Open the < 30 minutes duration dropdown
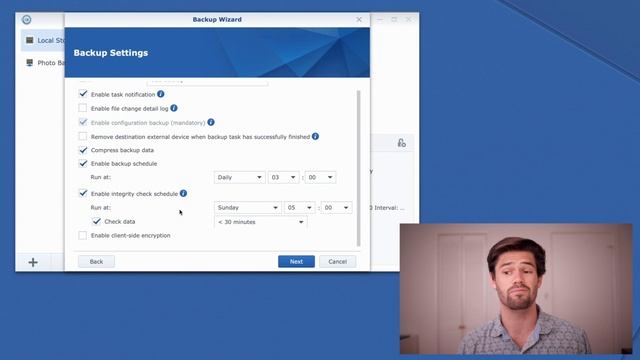The width and height of the screenshot is (640, 360). click(261, 222)
